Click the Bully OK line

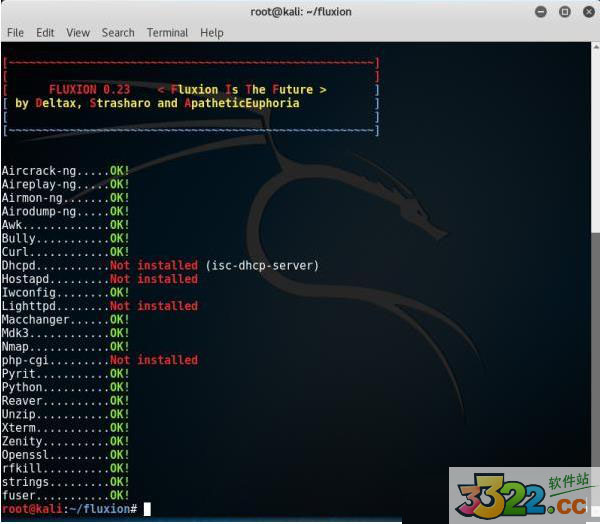(65, 238)
